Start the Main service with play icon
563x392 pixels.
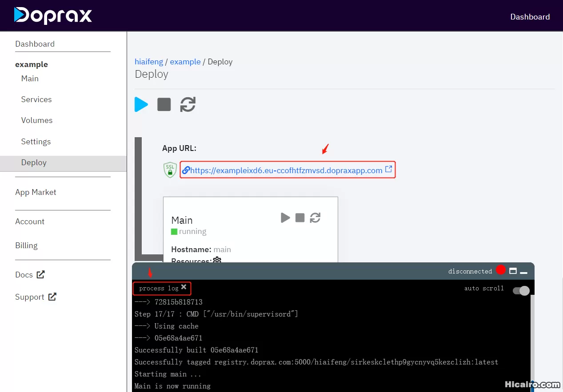(285, 218)
